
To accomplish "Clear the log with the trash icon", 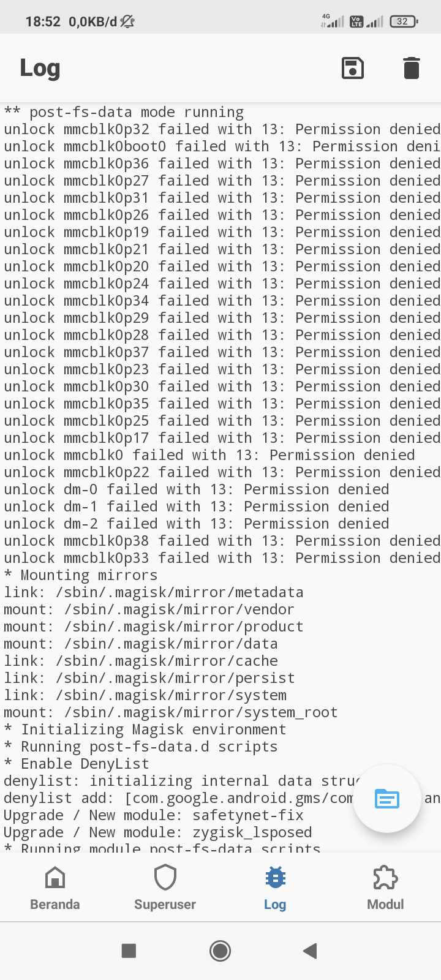I will coord(411,68).
